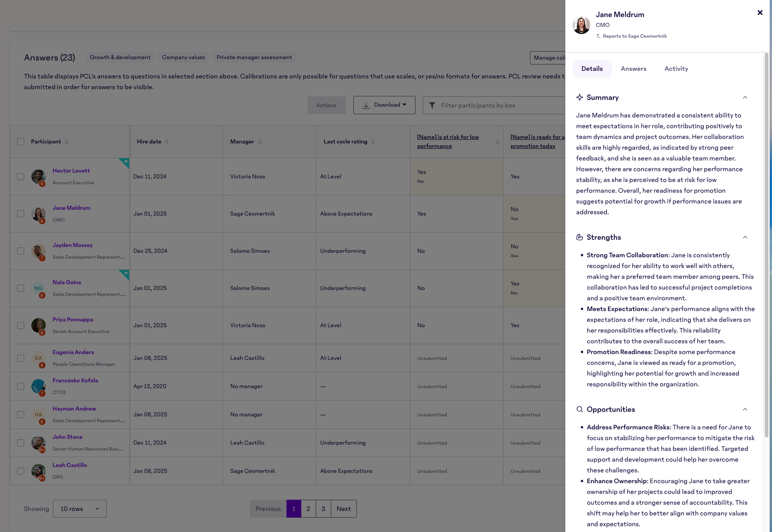The image size is (772, 532).
Task: Sort by Participant column arrows
Action: click(66, 142)
